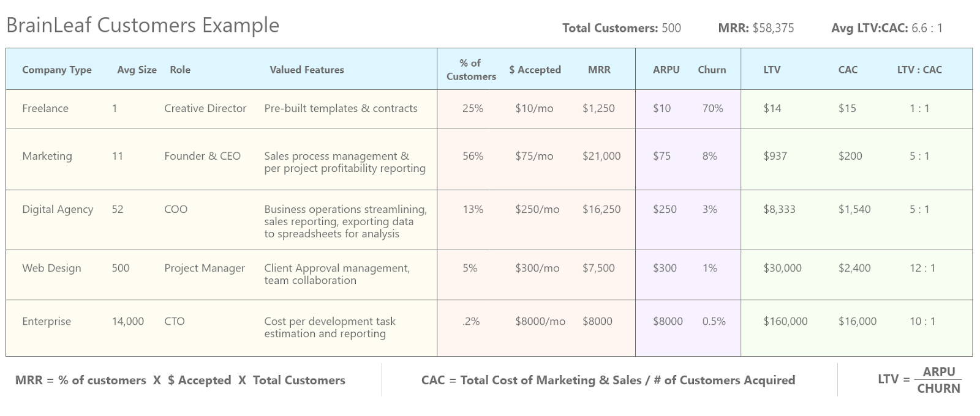Select the '$15' CAC cell
The image size is (980, 416).
pos(847,108)
